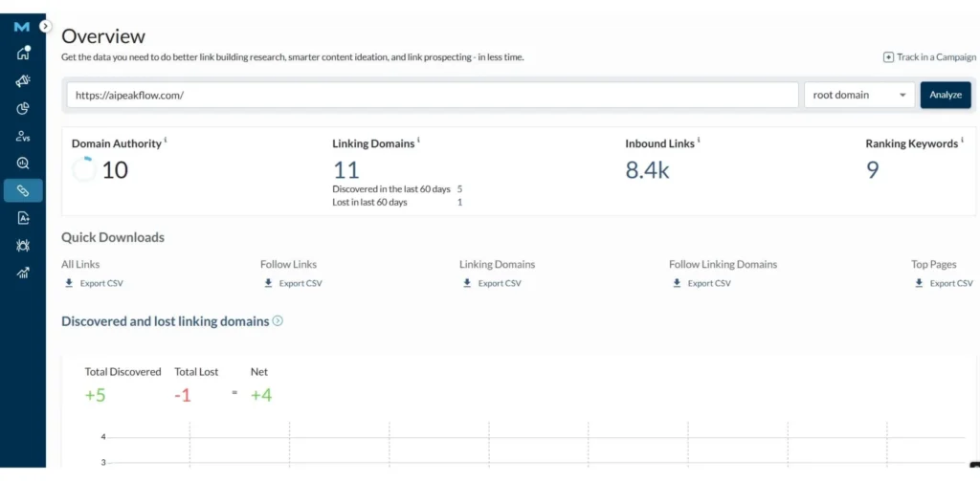980x481 pixels.
Task: Click the URL input field
Action: click(x=433, y=95)
